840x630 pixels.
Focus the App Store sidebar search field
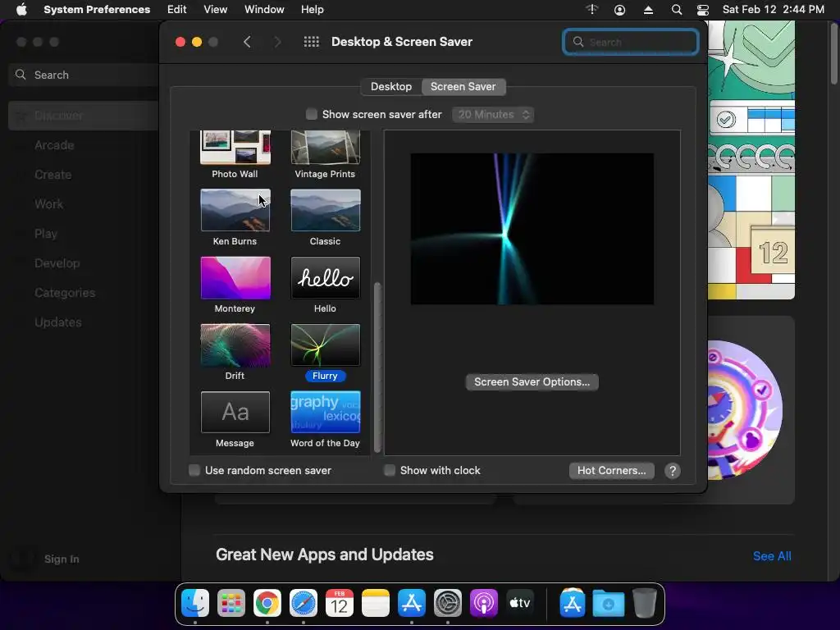83,75
